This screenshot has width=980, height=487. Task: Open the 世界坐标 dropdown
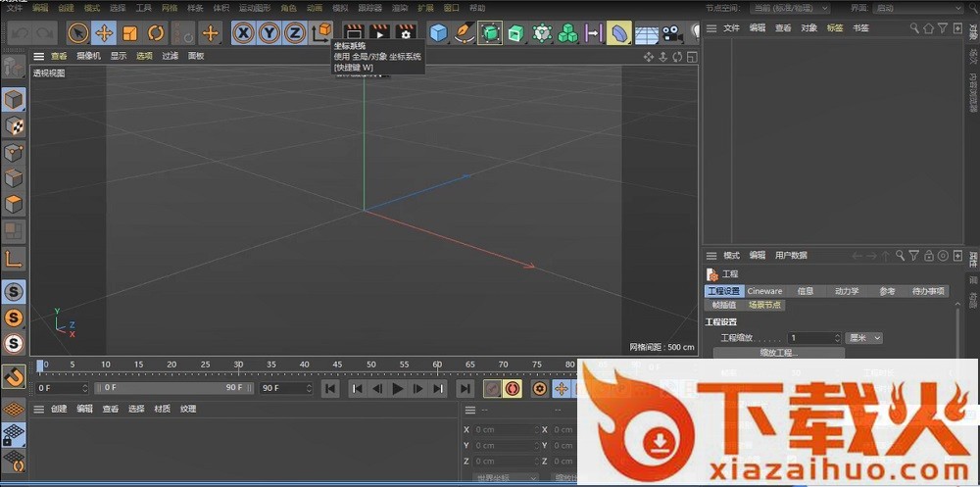[x=505, y=478]
